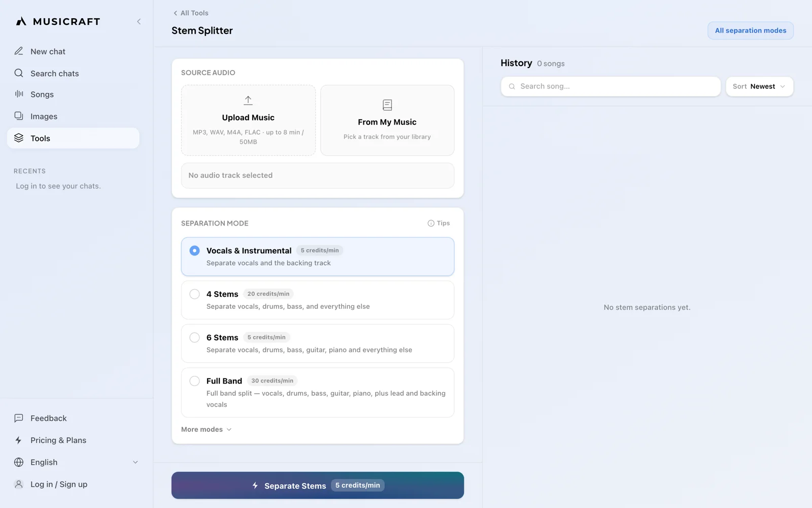Viewport: 812px width, 508px height.
Task: Expand More modes
Action: tap(207, 429)
